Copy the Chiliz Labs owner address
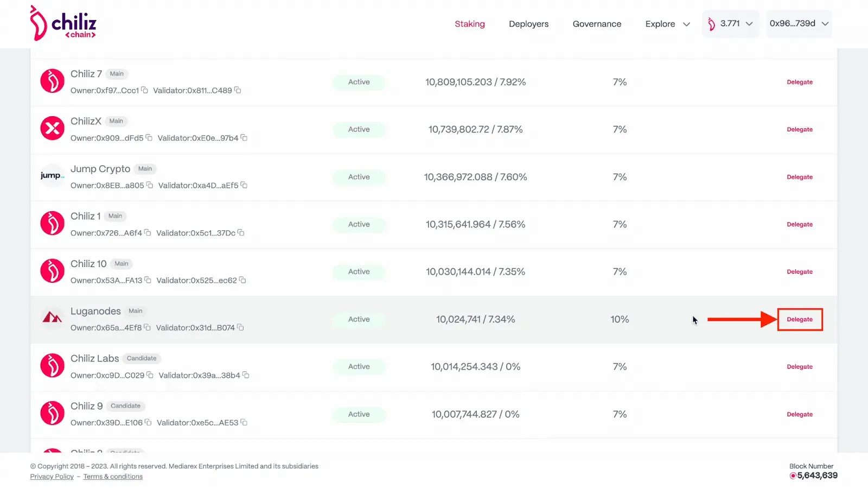 coord(150,375)
